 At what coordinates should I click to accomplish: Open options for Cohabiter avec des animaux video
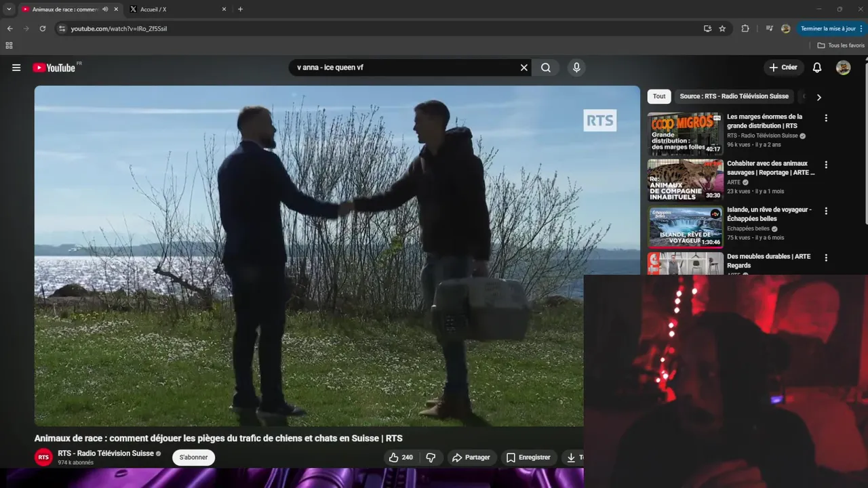click(x=826, y=165)
